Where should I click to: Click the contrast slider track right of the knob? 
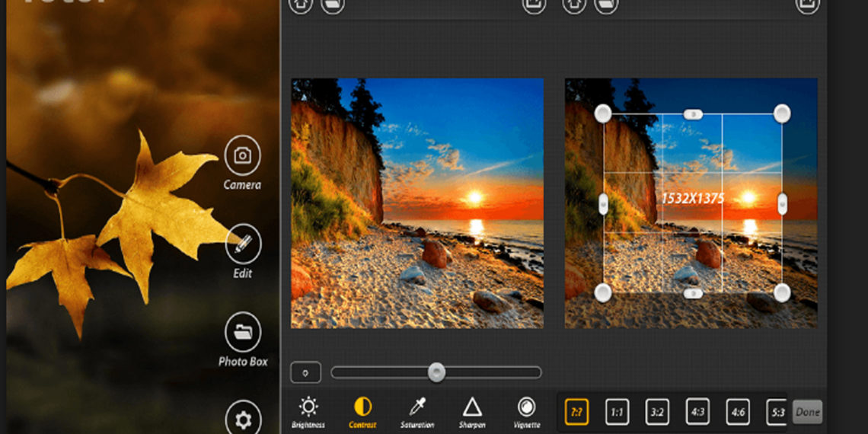pos(493,372)
